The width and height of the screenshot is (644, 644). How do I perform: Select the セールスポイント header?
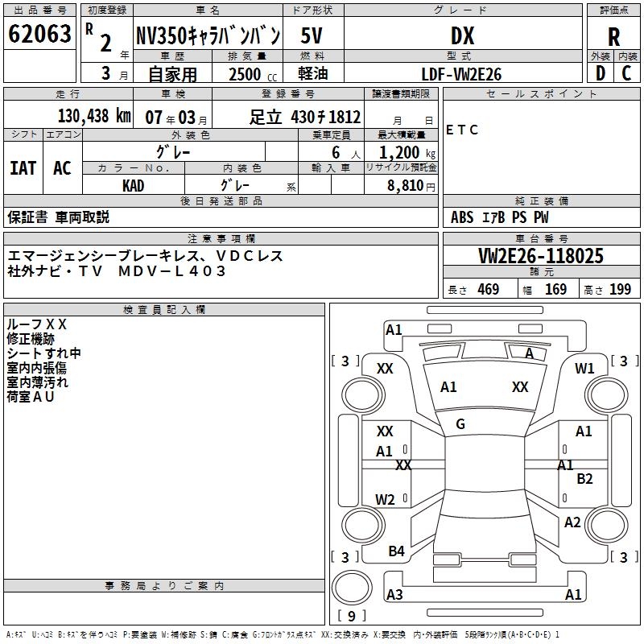541,93
